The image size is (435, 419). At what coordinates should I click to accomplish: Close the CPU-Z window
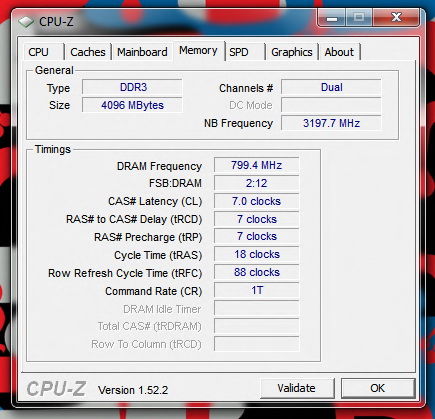coord(396,17)
